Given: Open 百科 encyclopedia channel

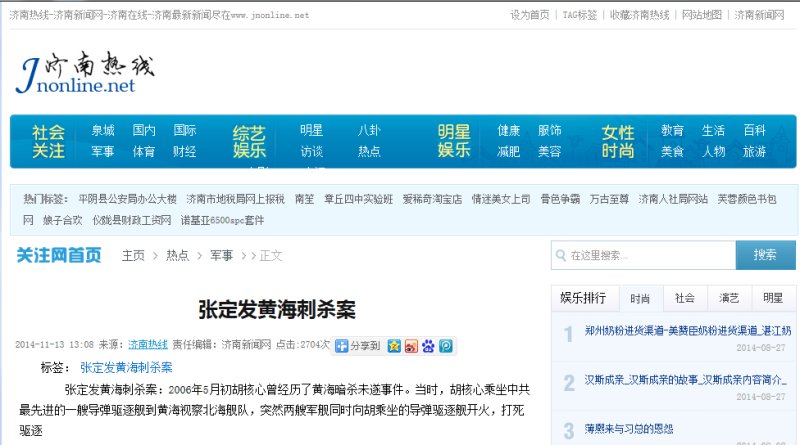Looking at the screenshot, I should 754,131.
